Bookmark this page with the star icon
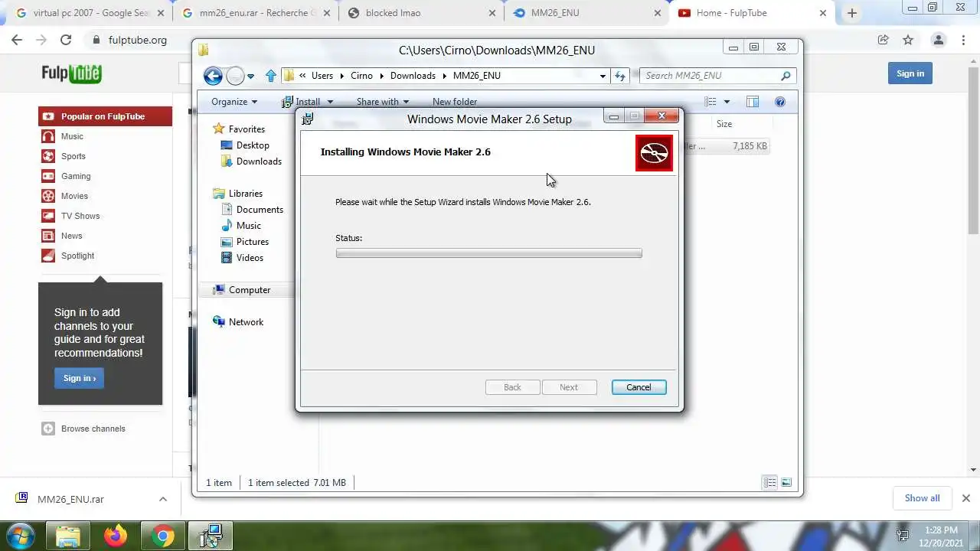The image size is (980, 551). click(x=908, y=40)
